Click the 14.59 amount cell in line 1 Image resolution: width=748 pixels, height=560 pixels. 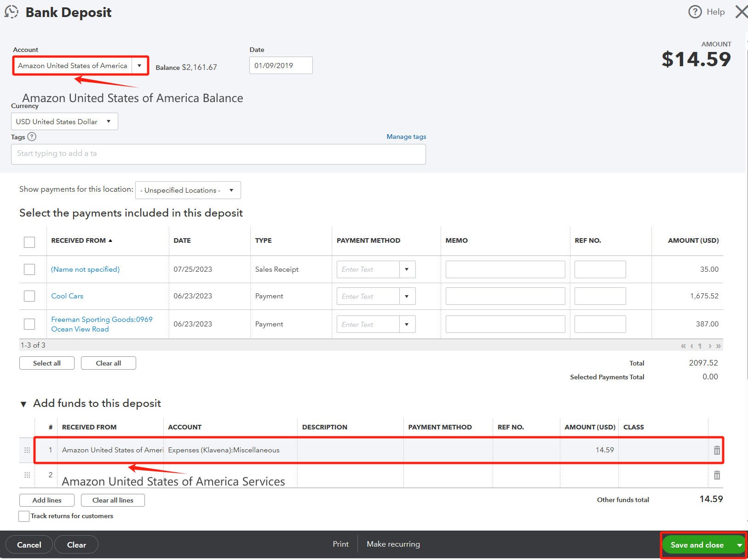click(x=589, y=450)
